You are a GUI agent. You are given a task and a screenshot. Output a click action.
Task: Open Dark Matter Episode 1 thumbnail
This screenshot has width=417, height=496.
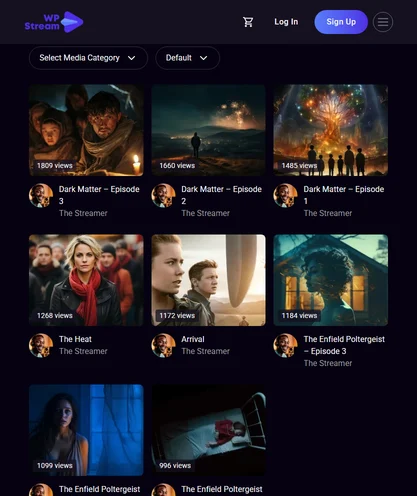pos(331,130)
